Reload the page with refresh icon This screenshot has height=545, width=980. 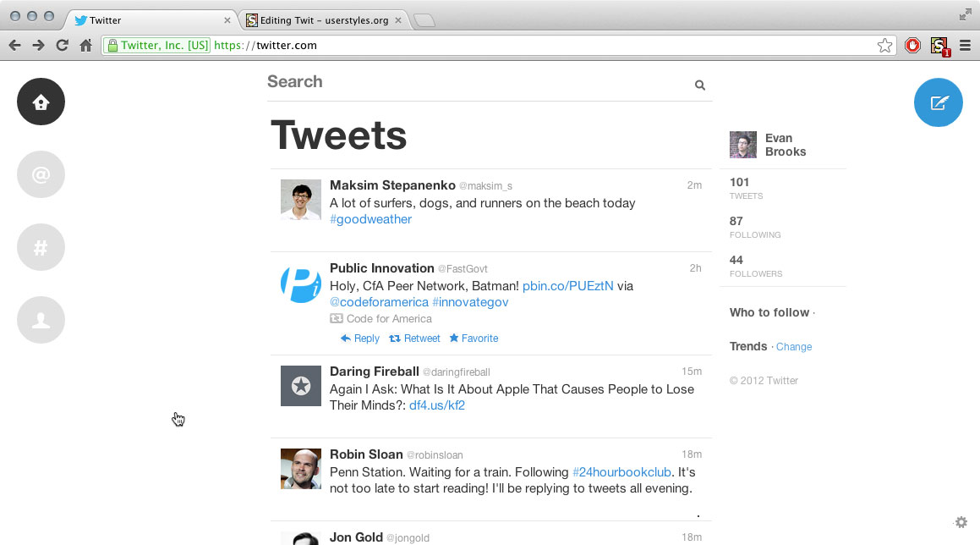[x=62, y=45]
